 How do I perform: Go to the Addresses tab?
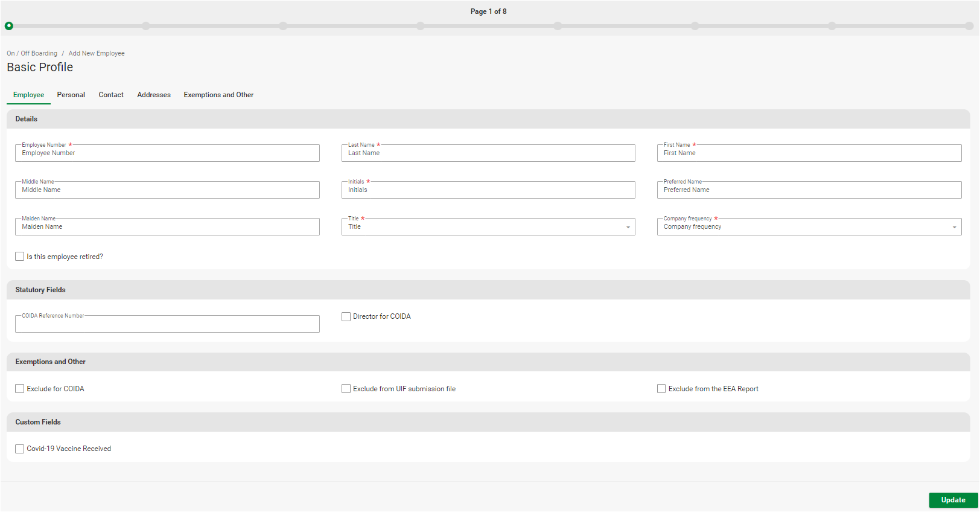click(x=154, y=95)
